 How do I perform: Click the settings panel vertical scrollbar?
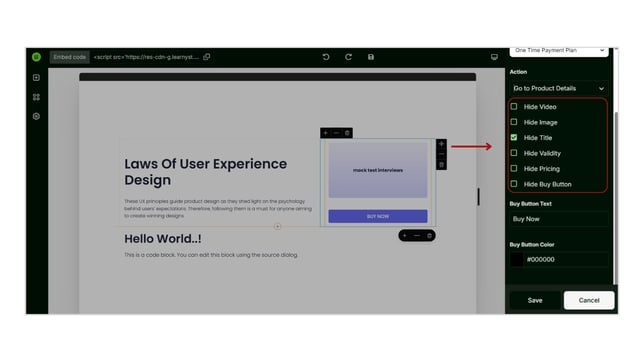(615, 197)
